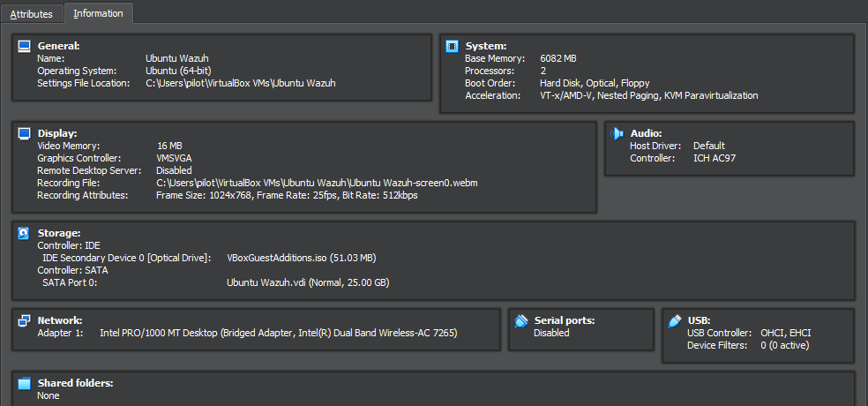Click the serial ports Disabled value

coord(551,333)
